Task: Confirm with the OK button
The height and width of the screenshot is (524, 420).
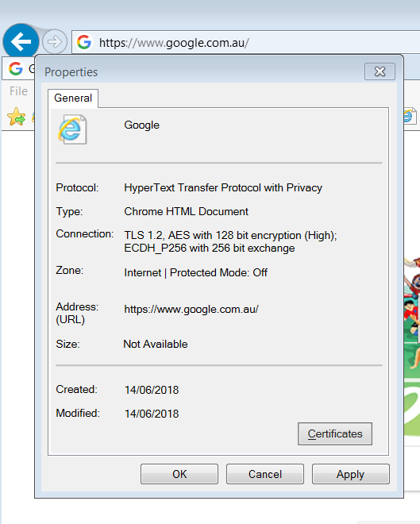Action: pyautogui.click(x=179, y=474)
